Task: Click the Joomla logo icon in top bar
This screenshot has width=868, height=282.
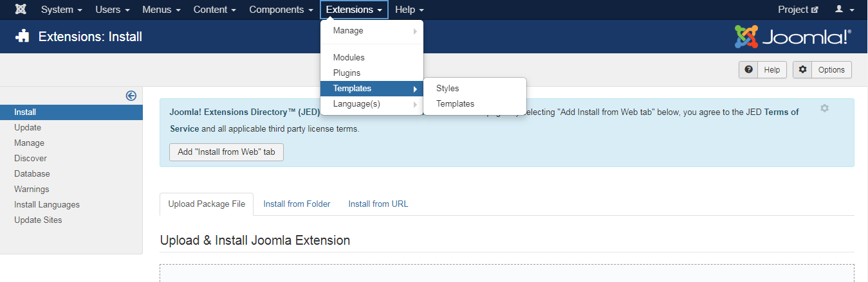Action: (21, 10)
